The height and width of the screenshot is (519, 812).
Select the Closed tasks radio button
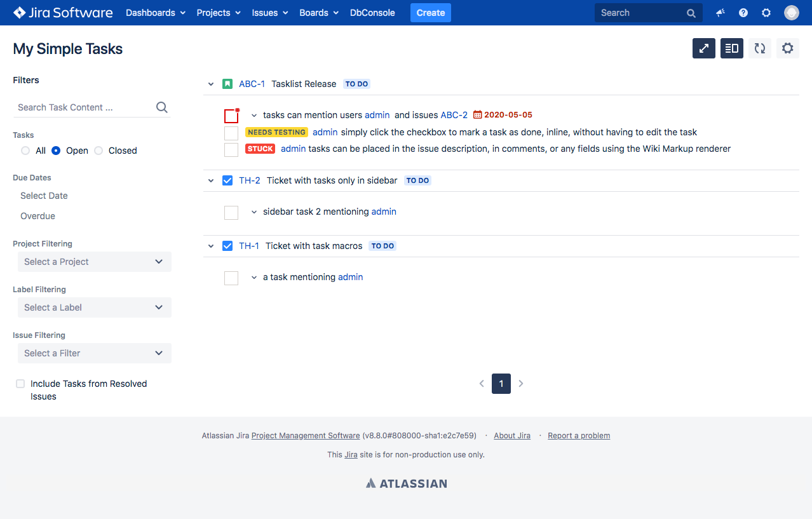(98, 151)
